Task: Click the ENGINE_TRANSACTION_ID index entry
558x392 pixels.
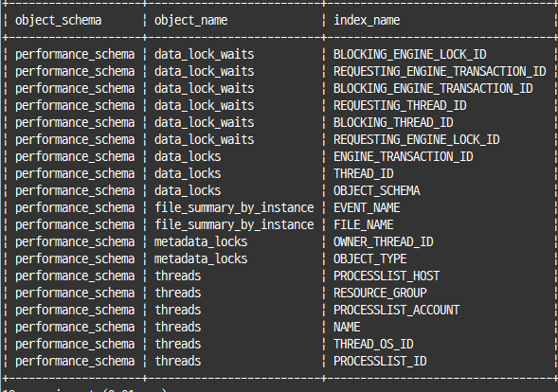Action: pyautogui.click(x=404, y=157)
